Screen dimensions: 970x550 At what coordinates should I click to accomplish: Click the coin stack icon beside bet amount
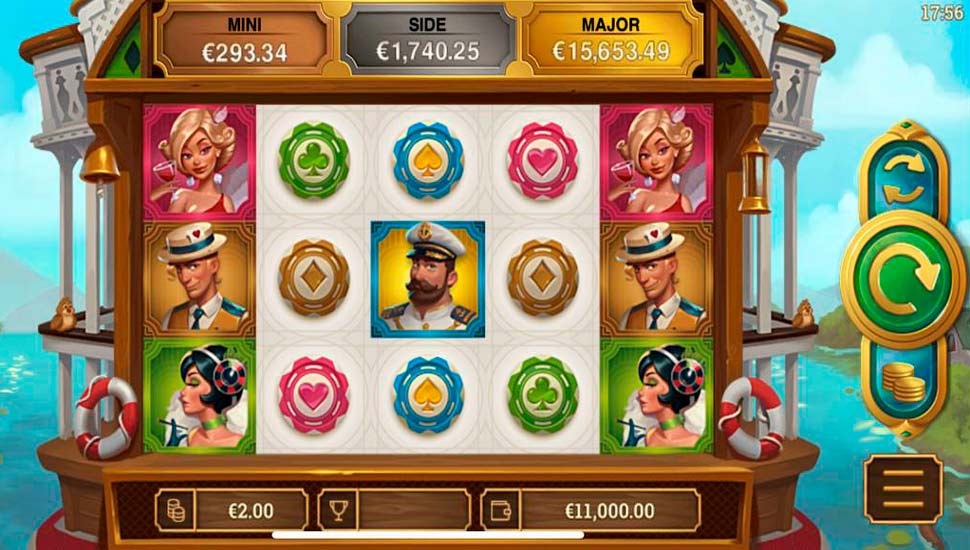coord(176,510)
